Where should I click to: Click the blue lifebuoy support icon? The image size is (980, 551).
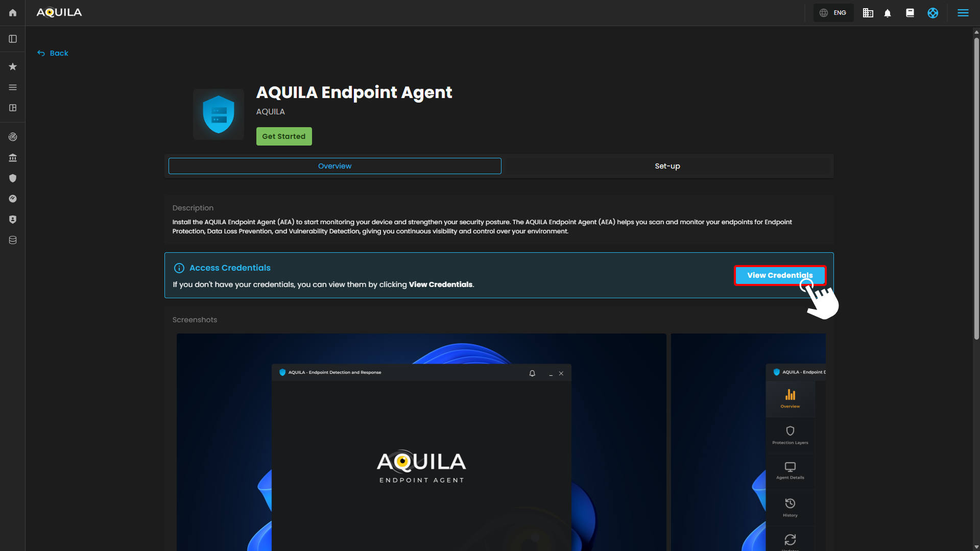(933, 13)
